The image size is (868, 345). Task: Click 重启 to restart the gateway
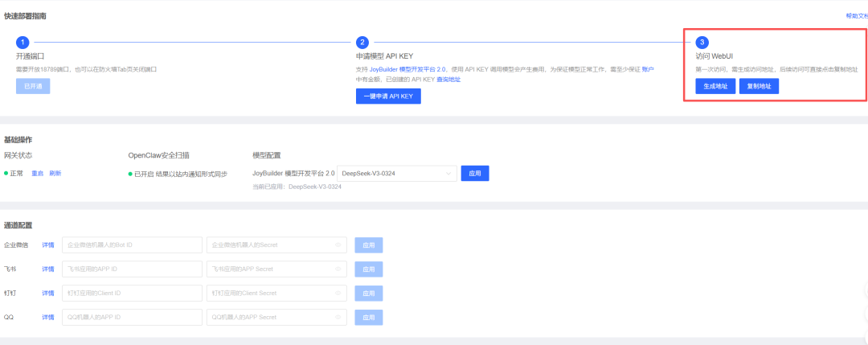(x=37, y=174)
